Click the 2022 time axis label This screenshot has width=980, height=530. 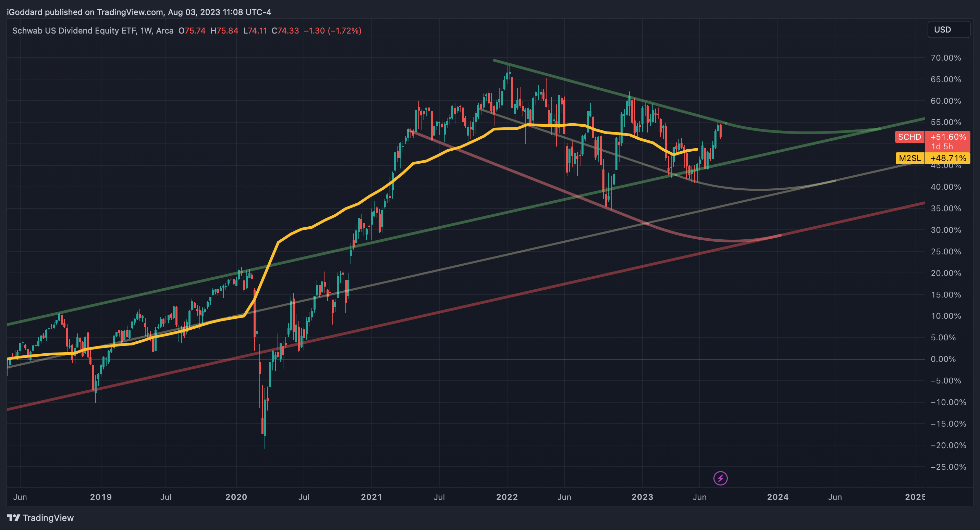tap(507, 497)
